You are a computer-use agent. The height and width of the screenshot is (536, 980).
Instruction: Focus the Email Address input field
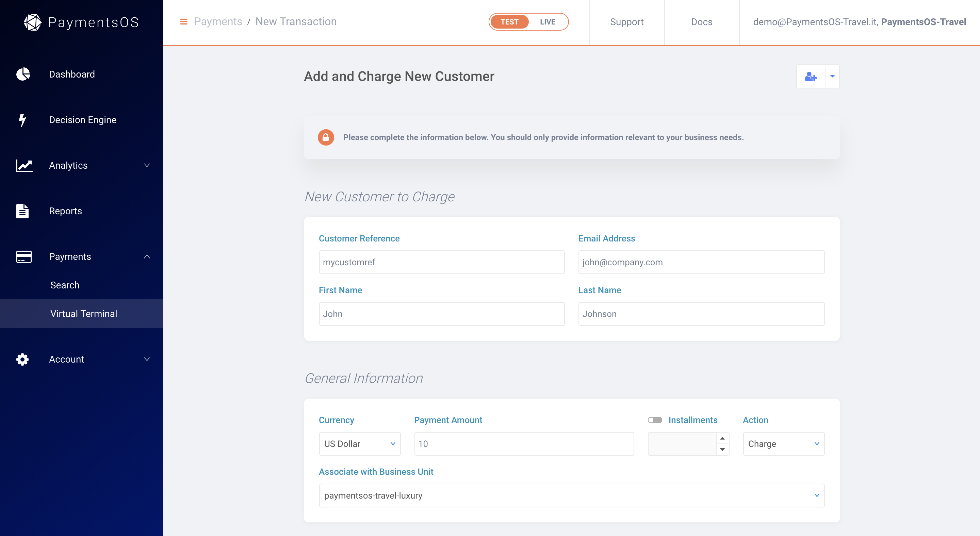click(701, 262)
